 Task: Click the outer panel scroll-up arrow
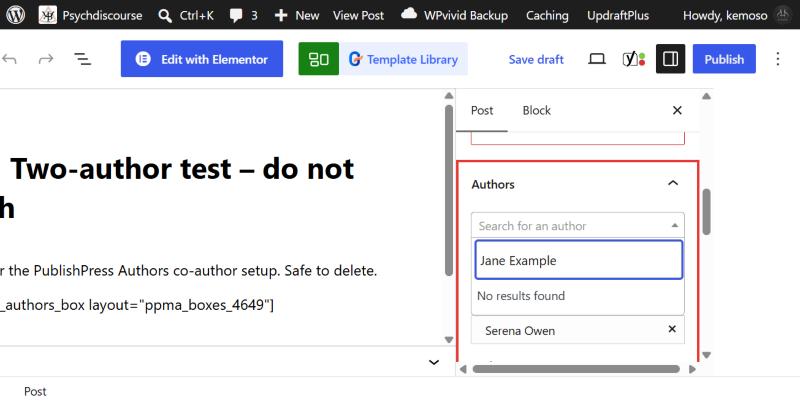click(706, 96)
